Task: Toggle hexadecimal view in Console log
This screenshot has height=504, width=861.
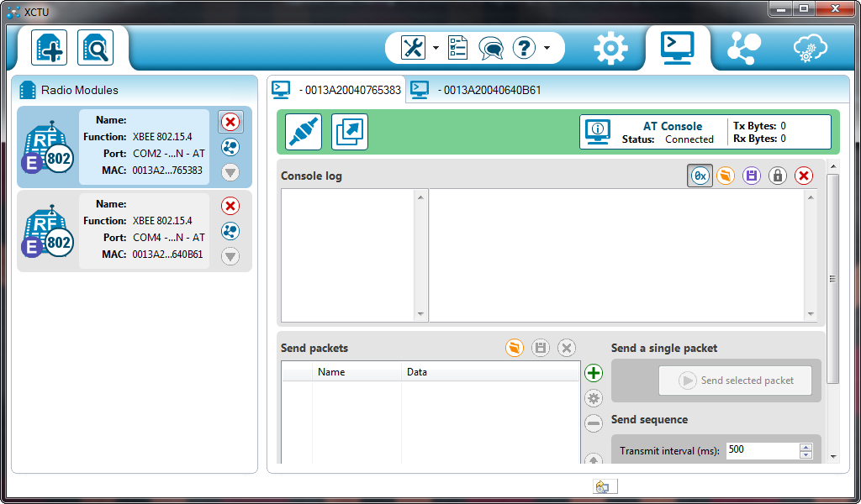Action: (700, 176)
